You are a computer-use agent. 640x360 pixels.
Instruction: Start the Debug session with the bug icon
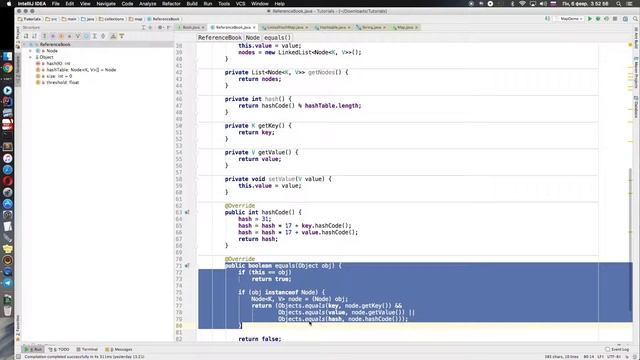598,19
